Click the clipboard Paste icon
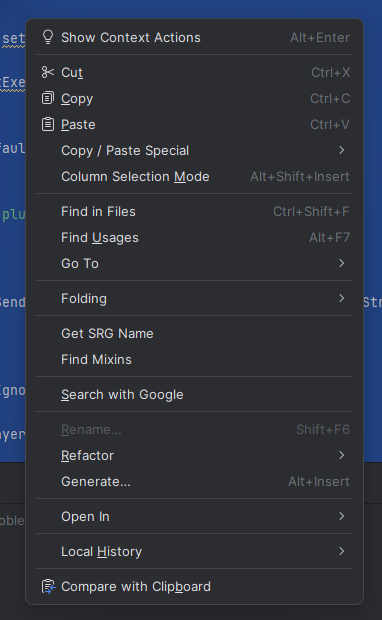Screen dimensions: 382x620 pos(48,124)
